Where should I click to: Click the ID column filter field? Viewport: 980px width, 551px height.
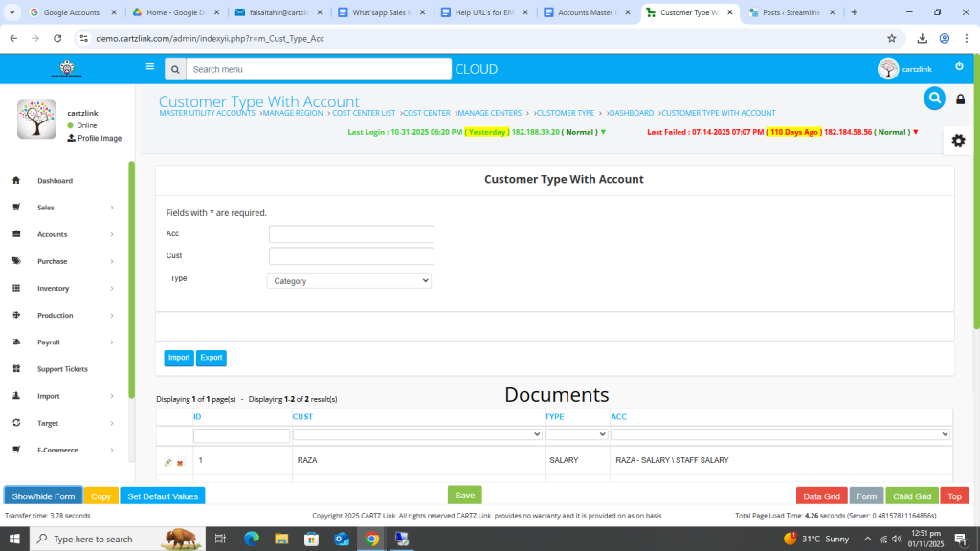tap(241, 435)
